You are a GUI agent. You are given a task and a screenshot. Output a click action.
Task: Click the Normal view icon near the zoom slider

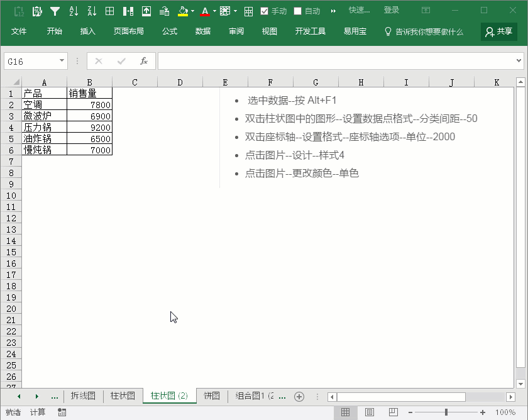pos(345,412)
